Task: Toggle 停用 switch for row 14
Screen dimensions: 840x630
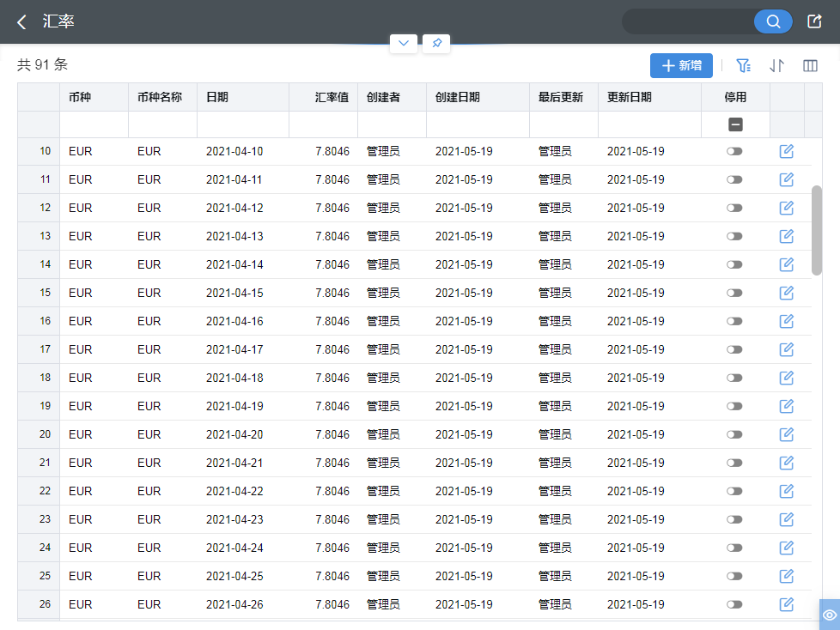Action: coord(734,264)
